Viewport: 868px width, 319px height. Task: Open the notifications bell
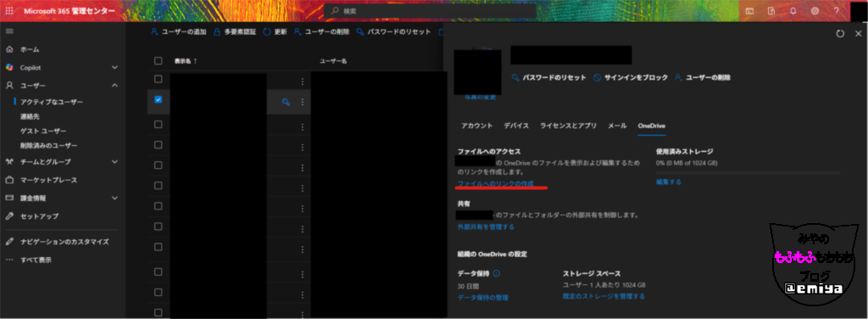(793, 10)
